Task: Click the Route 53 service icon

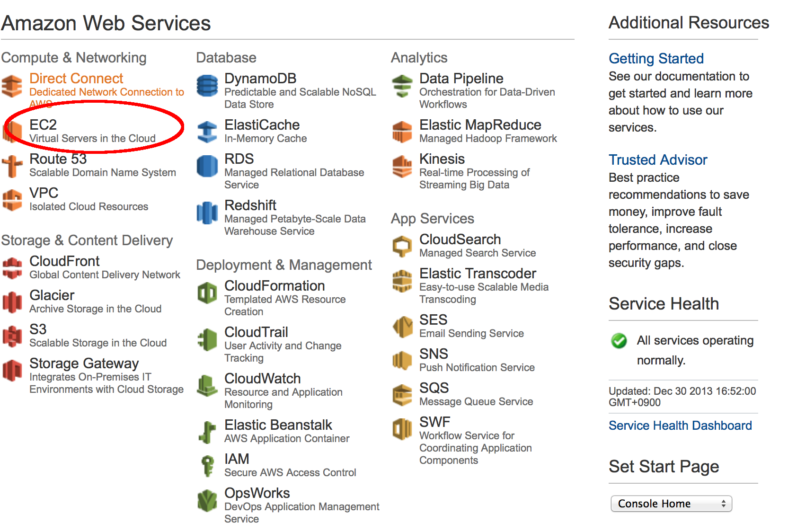Action: coord(12,166)
